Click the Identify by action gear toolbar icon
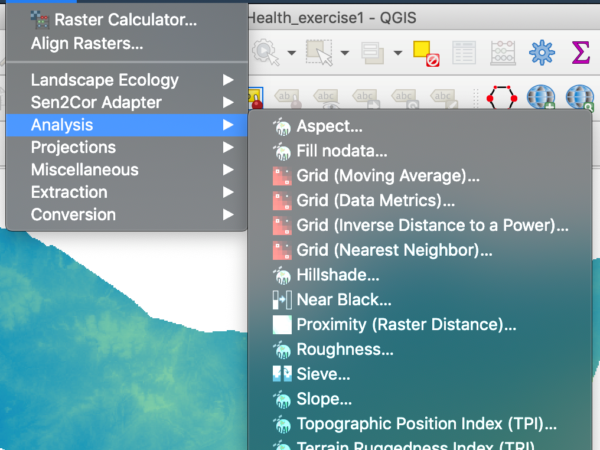Viewport: 600px width, 450px height. point(266,52)
